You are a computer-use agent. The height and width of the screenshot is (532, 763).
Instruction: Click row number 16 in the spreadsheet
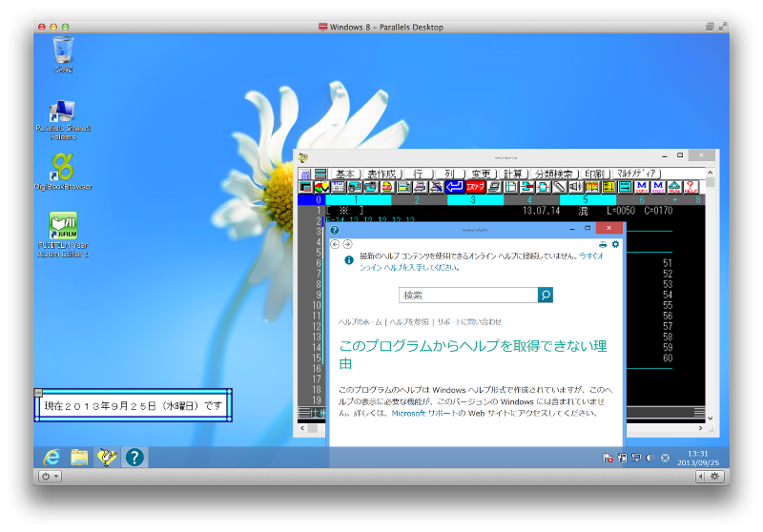point(317,369)
